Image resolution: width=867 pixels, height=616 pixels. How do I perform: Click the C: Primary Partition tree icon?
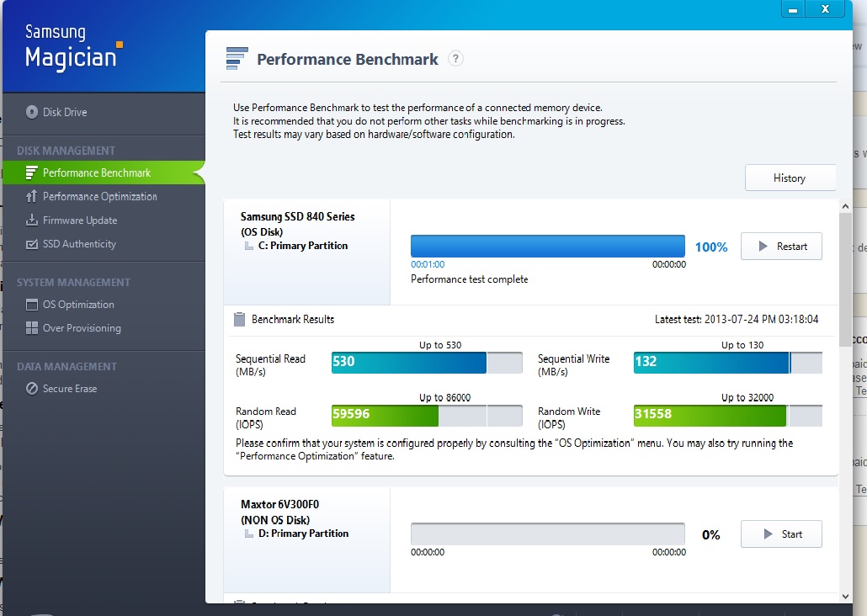click(249, 246)
